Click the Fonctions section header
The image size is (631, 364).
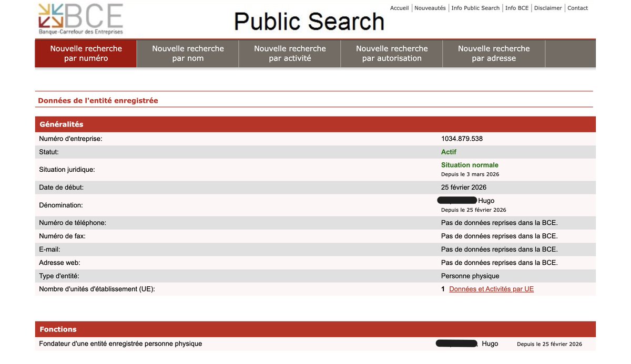(315, 329)
